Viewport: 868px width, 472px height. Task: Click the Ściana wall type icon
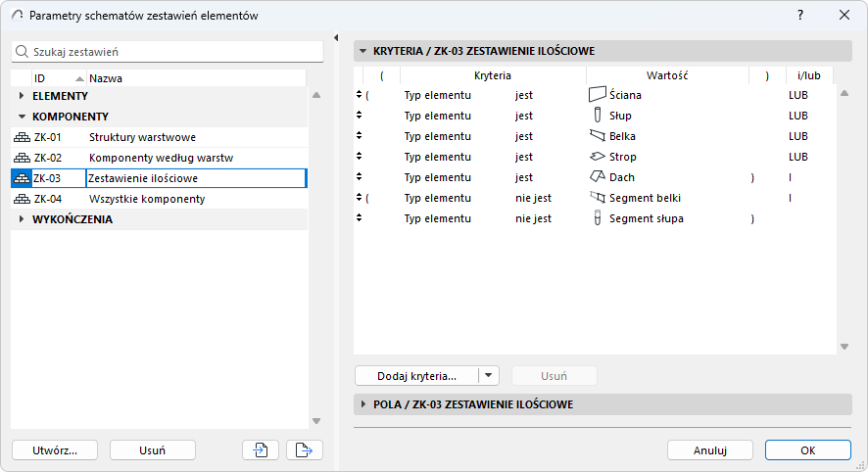(598, 95)
